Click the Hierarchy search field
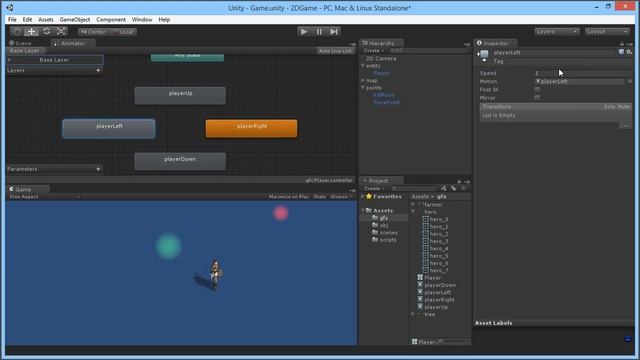This screenshot has height=360, width=640. (x=428, y=51)
